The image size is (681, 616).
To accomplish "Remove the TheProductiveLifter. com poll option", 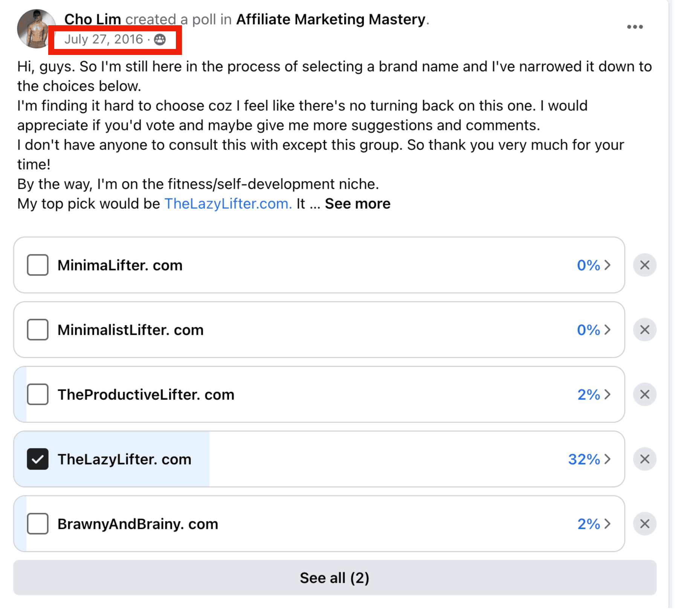I will click(644, 395).
